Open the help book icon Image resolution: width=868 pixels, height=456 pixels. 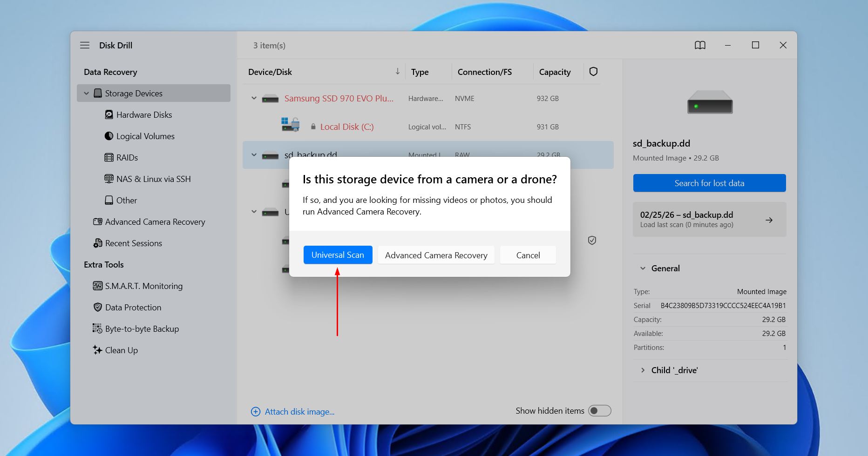(700, 45)
